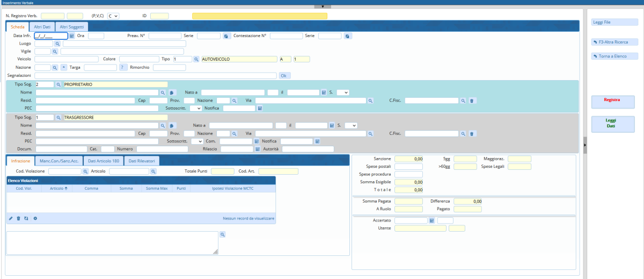Click the search icon next to Cod. Violazione
The height and width of the screenshot is (279, 644).
click(x=85, y=171)
